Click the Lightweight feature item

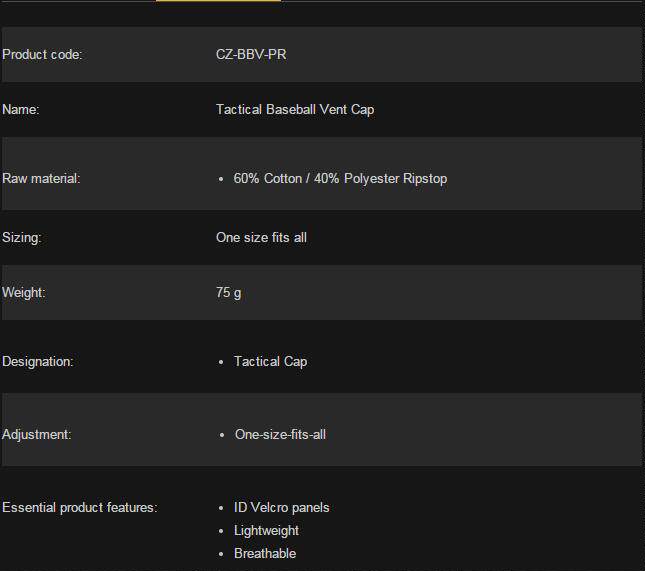[266, 531]
